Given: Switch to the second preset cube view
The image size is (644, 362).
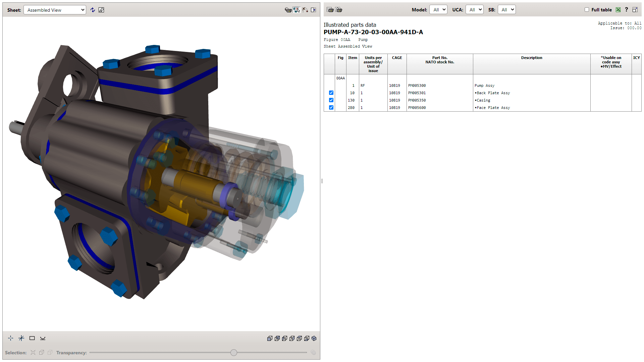Looking at the screenshot, I should point(277,339).
